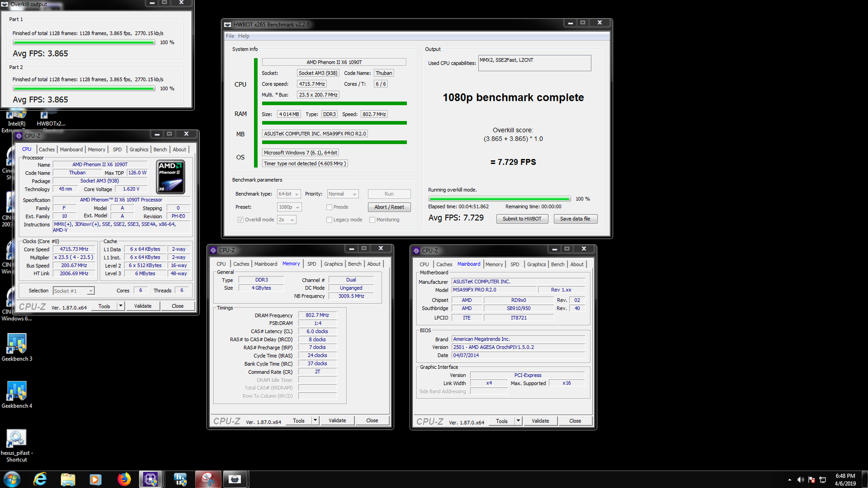Click the Run button
Screen dimensions: 868x488
[389, 194]
